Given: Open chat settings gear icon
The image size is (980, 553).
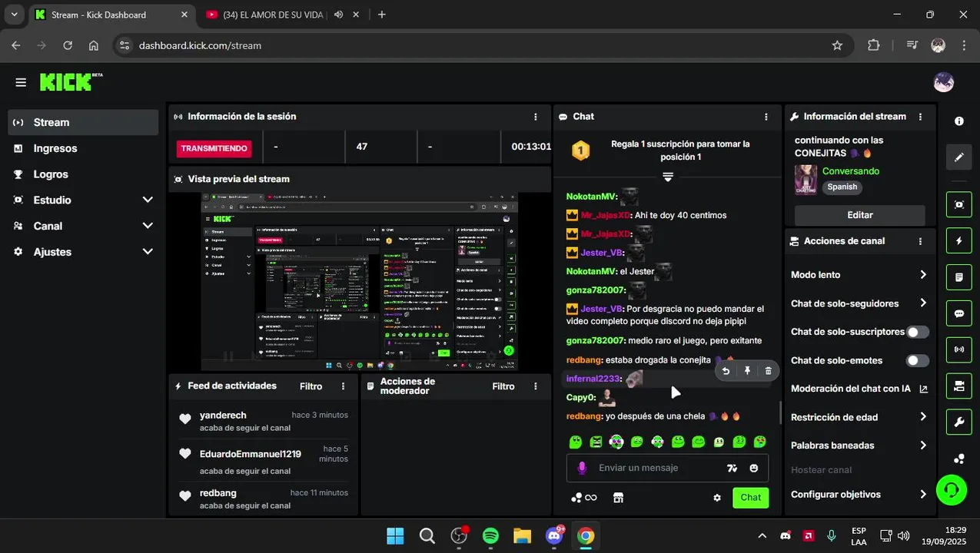Looking at the screenshot, I should tap(717, 498).
